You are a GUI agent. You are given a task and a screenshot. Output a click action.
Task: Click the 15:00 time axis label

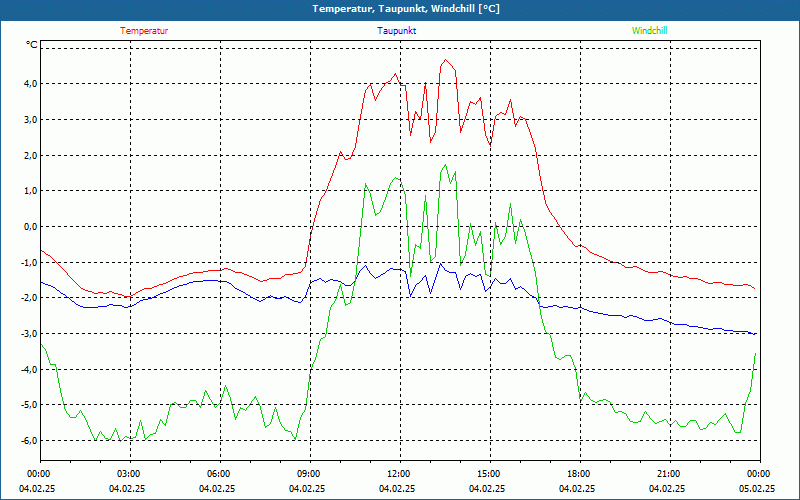click(490, 474)
